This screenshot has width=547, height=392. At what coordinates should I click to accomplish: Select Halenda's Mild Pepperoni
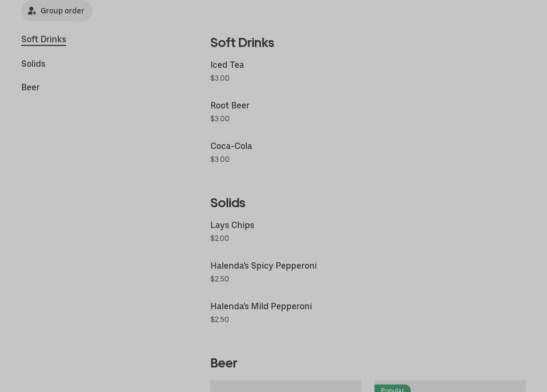(x=261, y=306)
